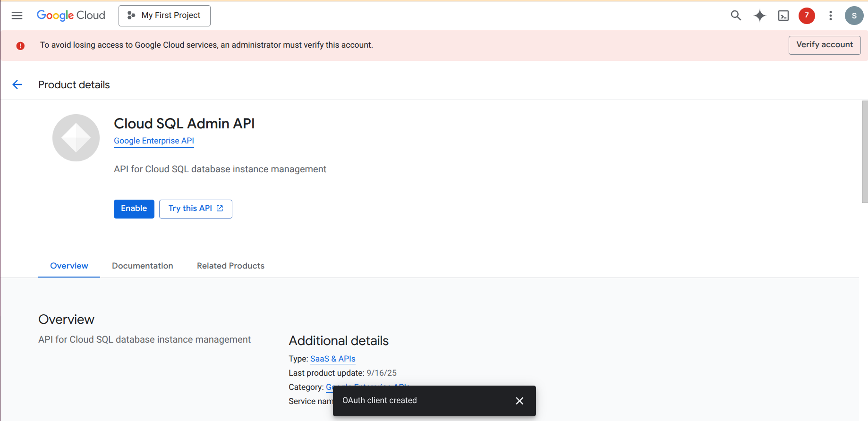This screenshot has height=421, width=868.
Task: Click the search magnifier icon
Action: click(736, 16)
